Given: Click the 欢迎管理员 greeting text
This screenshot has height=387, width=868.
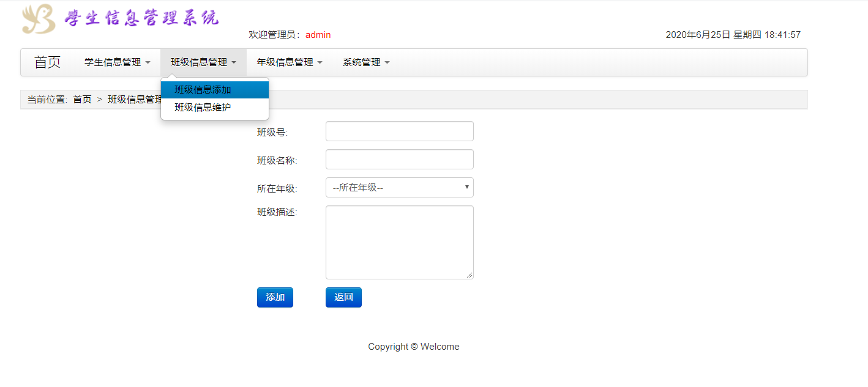Looking at the screenshot, I should (x=275, y=35).
